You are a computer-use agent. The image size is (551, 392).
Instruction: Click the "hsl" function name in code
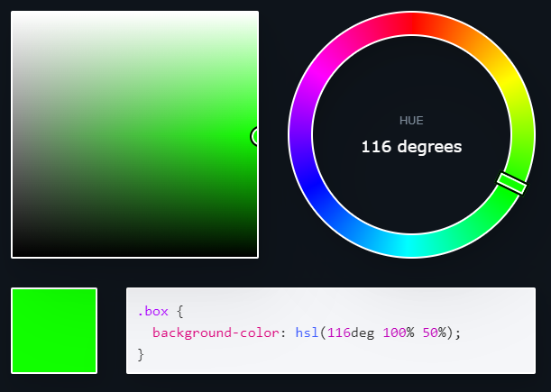[307, 333]
